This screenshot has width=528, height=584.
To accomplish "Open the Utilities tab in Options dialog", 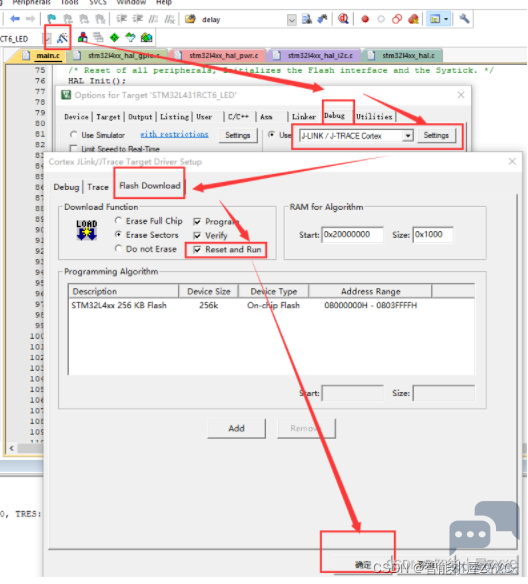I will [x=374, y=117].
